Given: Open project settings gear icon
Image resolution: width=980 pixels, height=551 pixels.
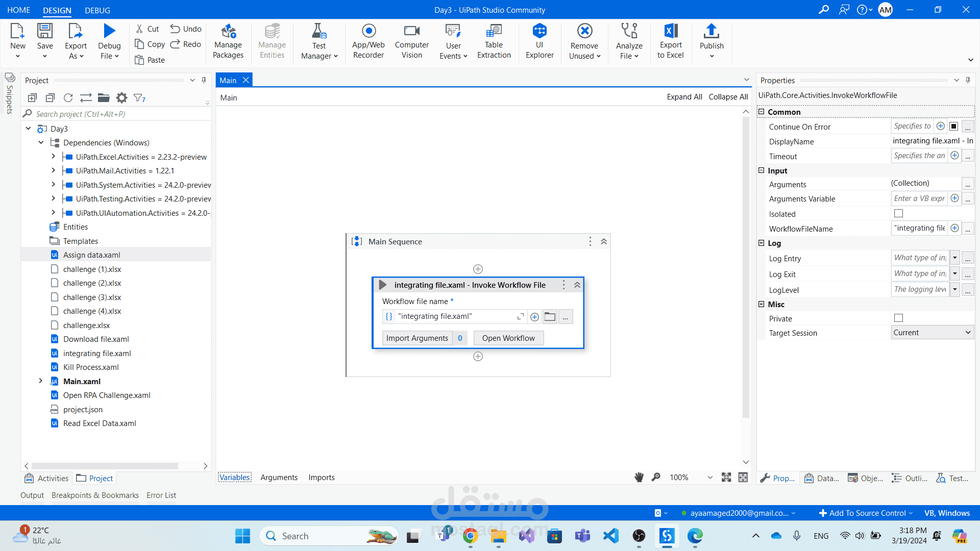Looking at the screenshot, I should tap(121, 97).
